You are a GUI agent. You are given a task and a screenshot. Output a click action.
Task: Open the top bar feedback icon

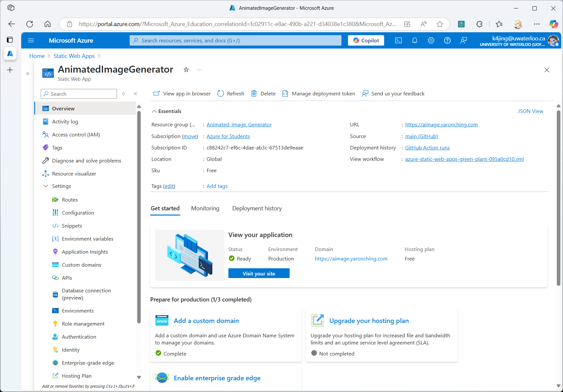(x=464, y=40)
